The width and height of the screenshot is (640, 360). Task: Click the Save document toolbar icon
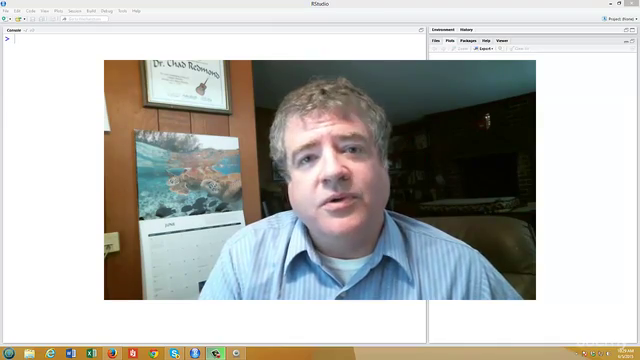(33, 19)
